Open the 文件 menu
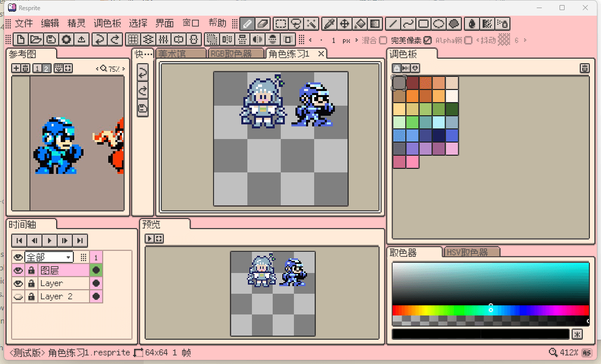 (23, 23)
